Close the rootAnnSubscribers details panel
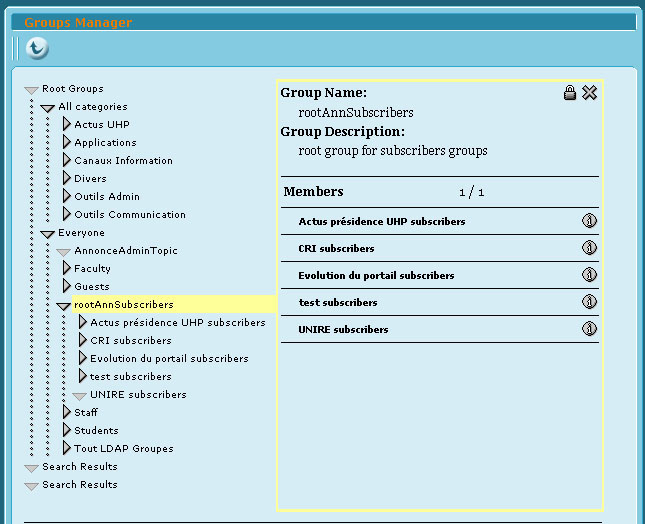645x524 pixels. click(589, 93)
